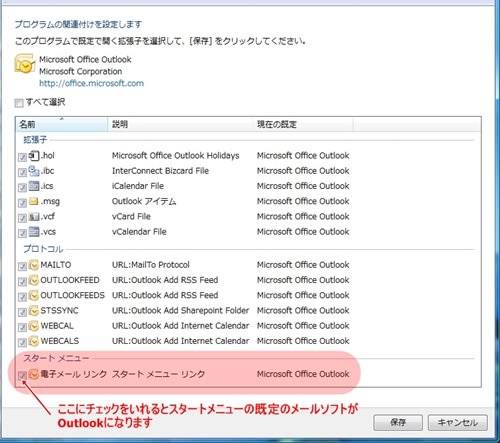Click the 電子メール リンク Outlook icon
This screenshot has height=443, width=500.
[34, 374]
